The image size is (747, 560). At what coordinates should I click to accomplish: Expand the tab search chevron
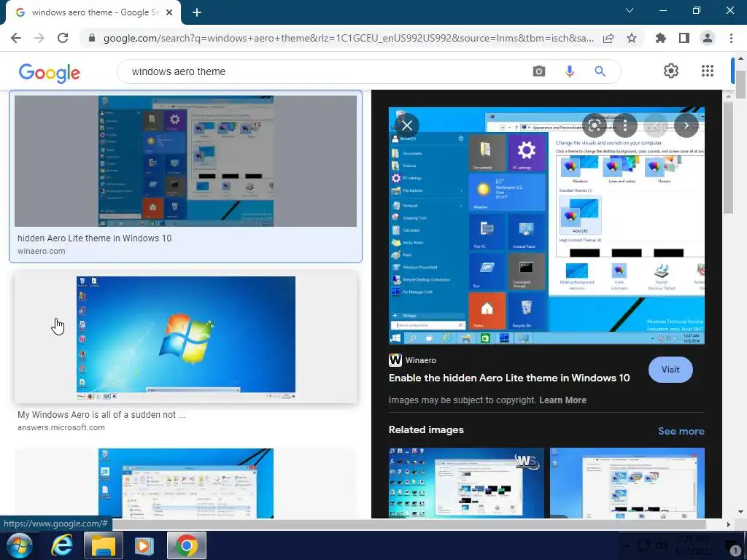[x=630, y=10]
